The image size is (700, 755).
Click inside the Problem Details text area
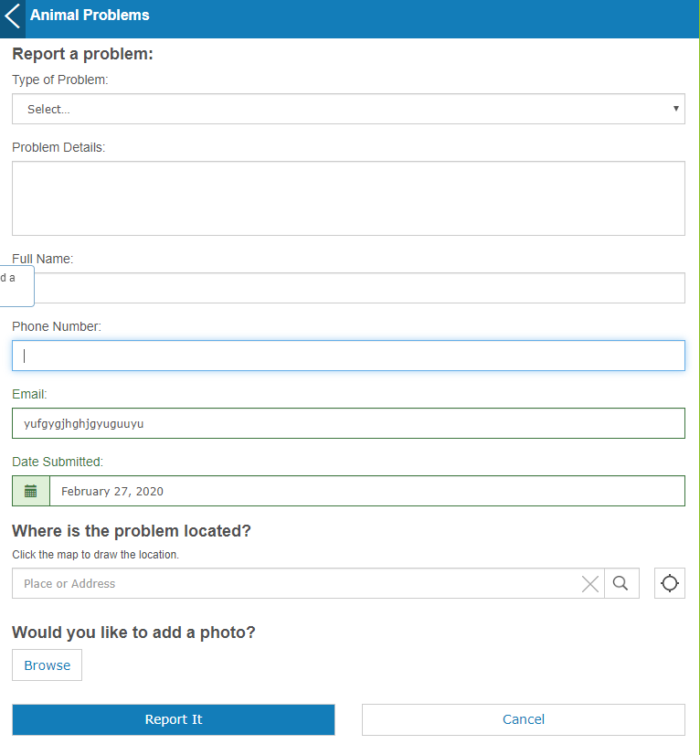tap(347, 197)
